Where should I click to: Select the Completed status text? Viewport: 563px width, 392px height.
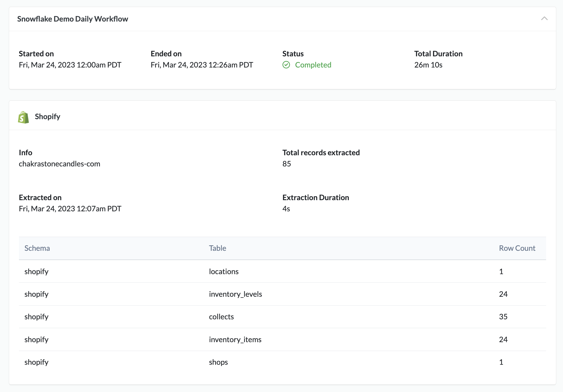click(313, 65)
